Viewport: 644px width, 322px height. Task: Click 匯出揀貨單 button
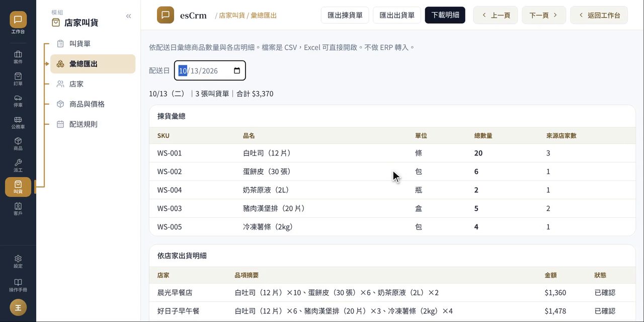[x=345, y=15]
